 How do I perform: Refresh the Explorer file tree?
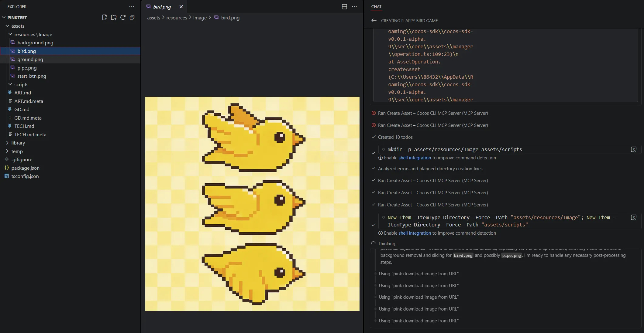click(123, 17)
